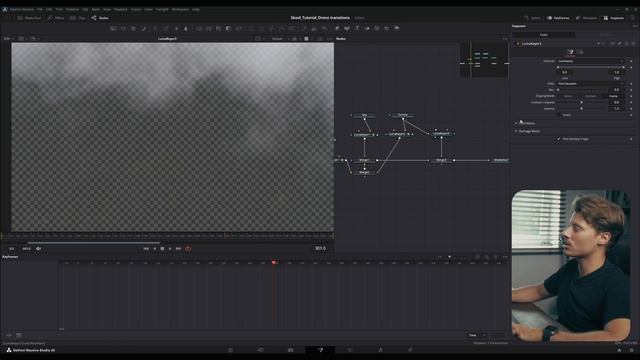Go to the Edit page
The width and height of the screenshot is (640, 360).
[291, 350]
